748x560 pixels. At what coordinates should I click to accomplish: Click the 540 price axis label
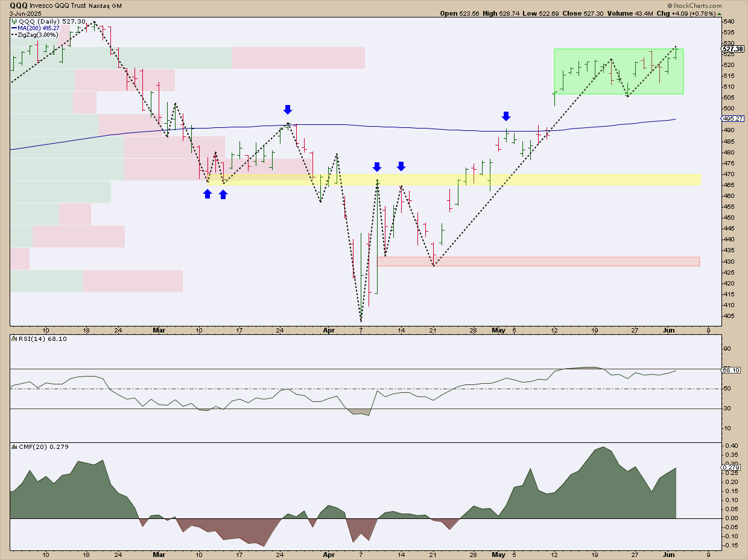[729, 21]
